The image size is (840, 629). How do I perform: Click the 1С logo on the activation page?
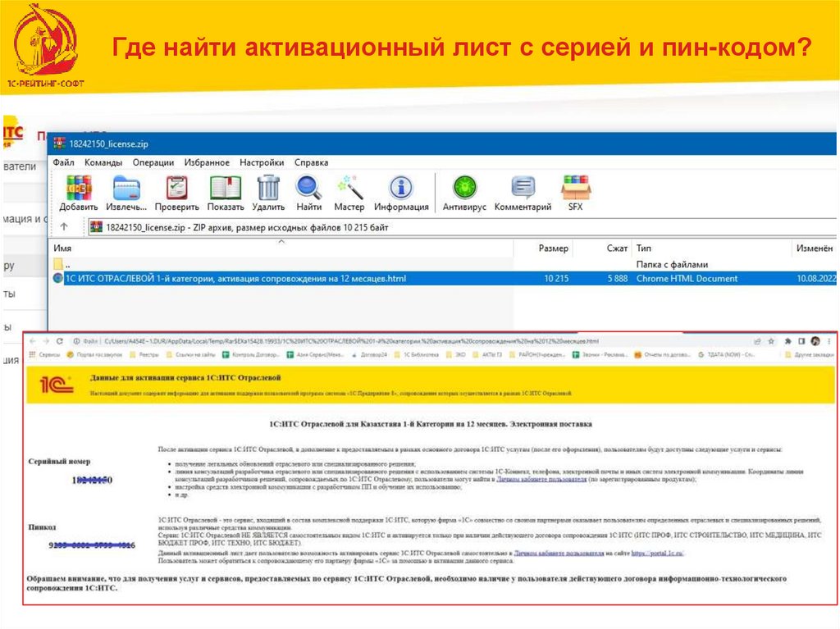57,384
